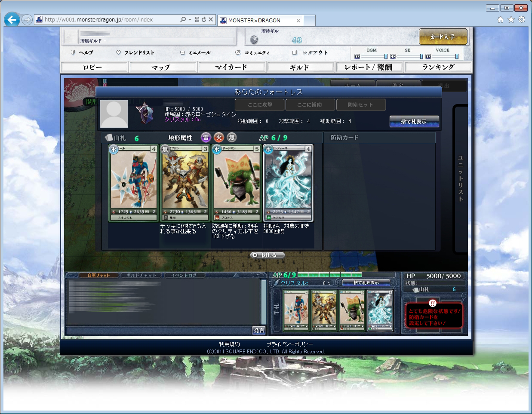Click the browser back arrow

12,20
